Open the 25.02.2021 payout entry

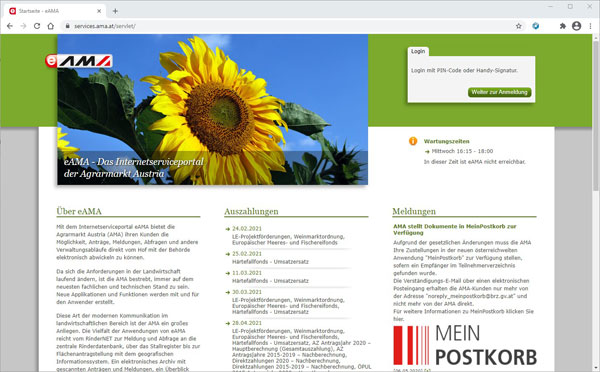click(x=247, y=254)
